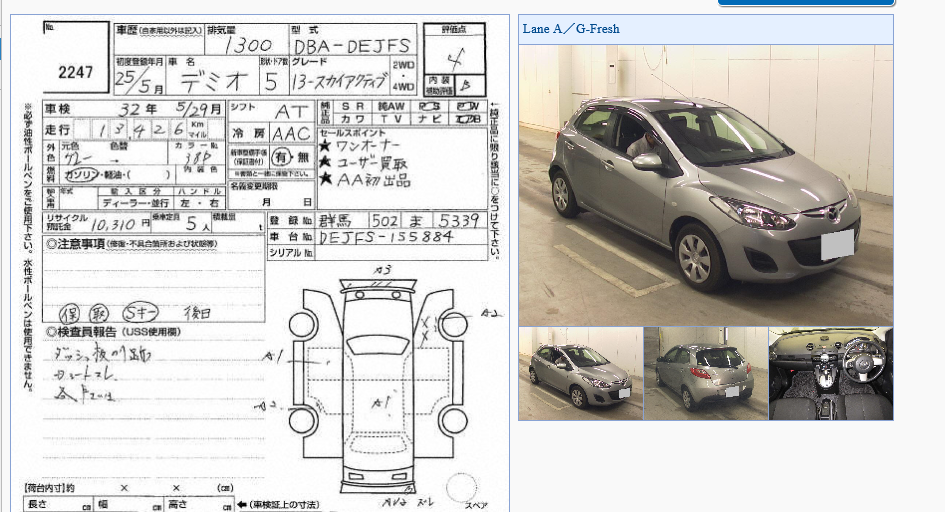Screen dimensions: 945x512
Task: Click the first star bullet ワンオーナー
Action: pyautogui.click(x=325, y=146)
